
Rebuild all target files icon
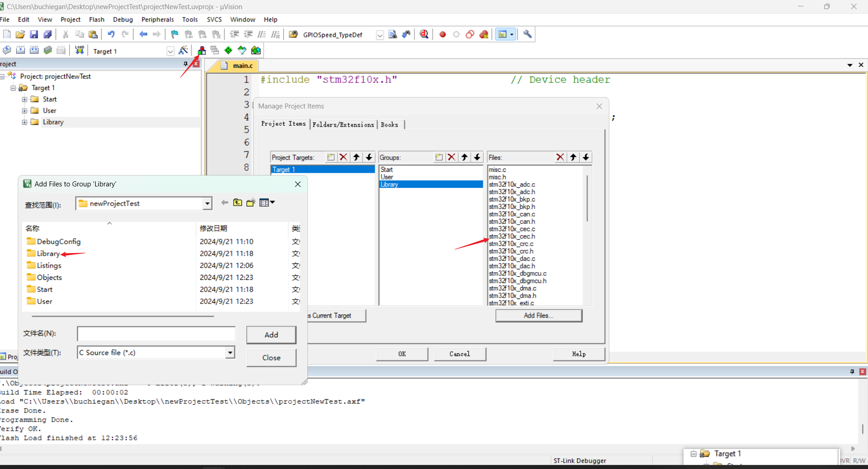pos(34,50)
